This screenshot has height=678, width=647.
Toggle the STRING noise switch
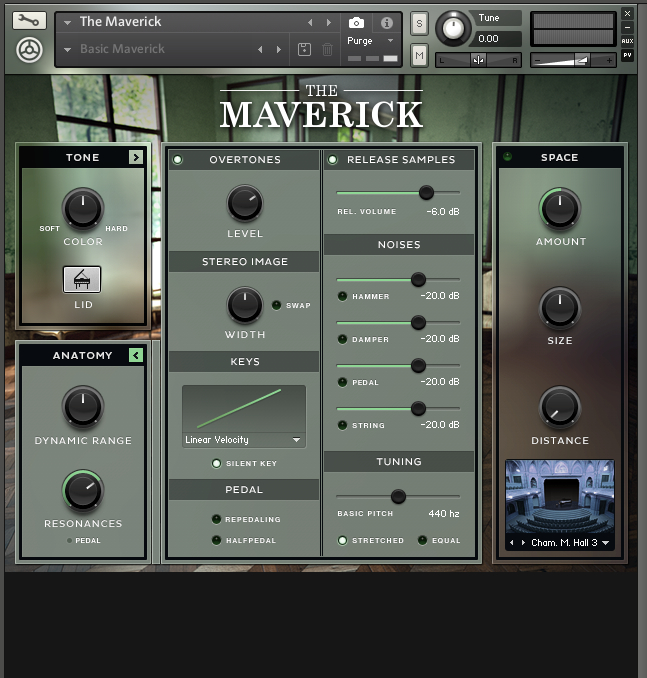coord(342,425)
